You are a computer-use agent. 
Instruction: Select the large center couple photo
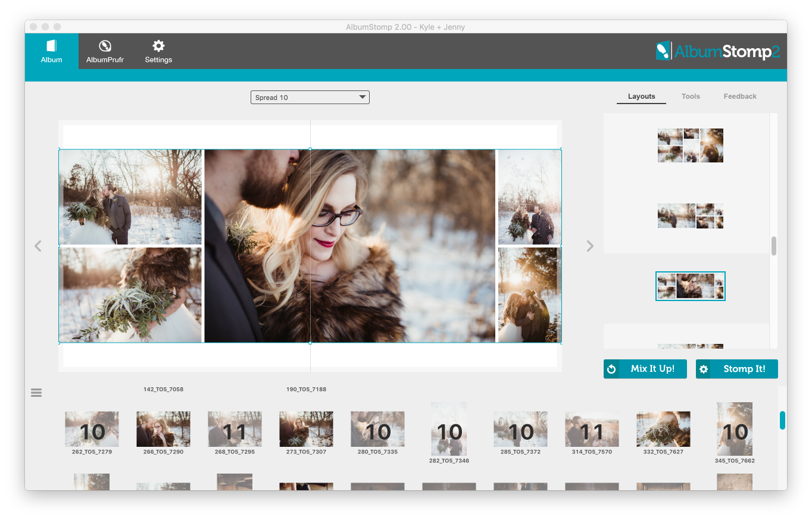(x=349, y=246)
